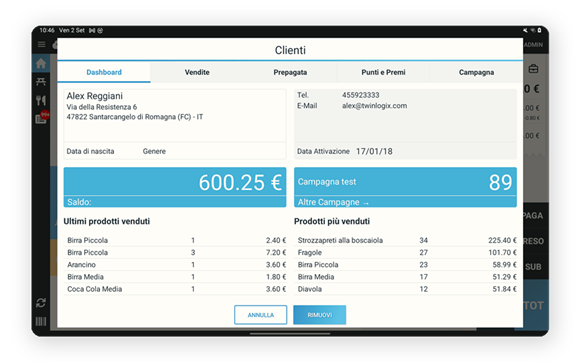Click the Prodotti più venduti heading
This screenshot has height=362, width=576.
click(332, 221)
